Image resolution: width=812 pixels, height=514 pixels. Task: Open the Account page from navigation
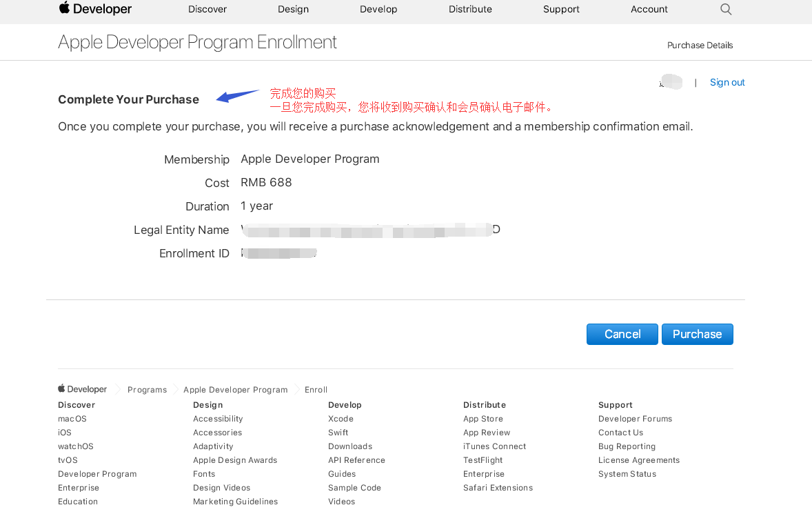649,9
